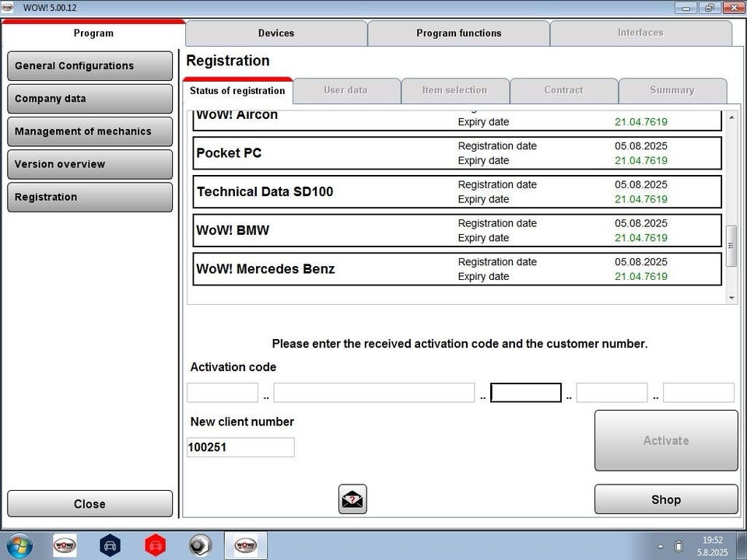
Task: Click the battery icon in system tray
Action: pos(679,546)
